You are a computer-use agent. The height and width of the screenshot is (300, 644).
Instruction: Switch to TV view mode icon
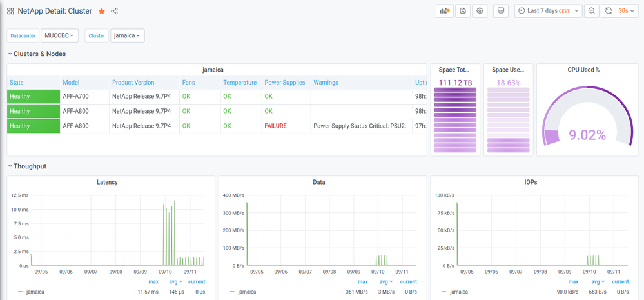click(501, 11)
